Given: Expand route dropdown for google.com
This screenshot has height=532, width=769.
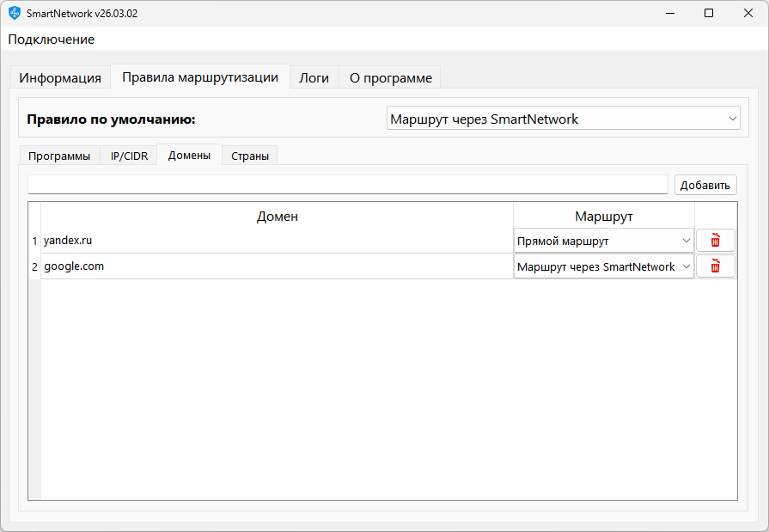Looking at the screenshot, I should (603, 266).
